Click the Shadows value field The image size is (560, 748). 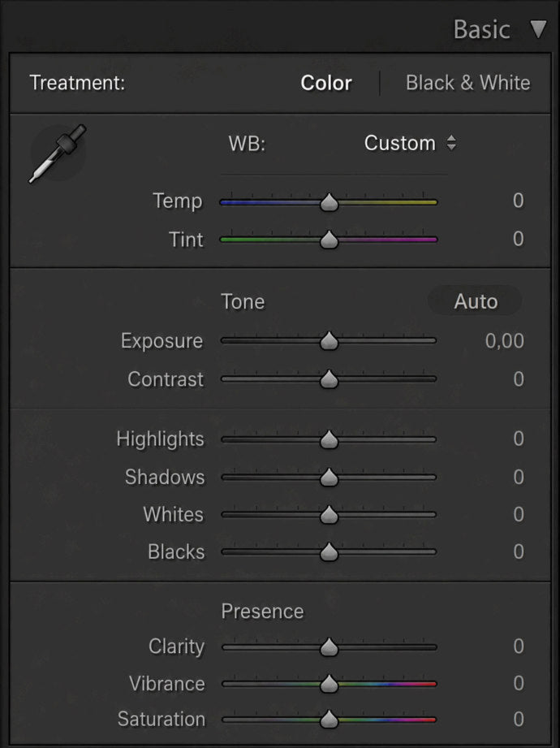(519, 477)
